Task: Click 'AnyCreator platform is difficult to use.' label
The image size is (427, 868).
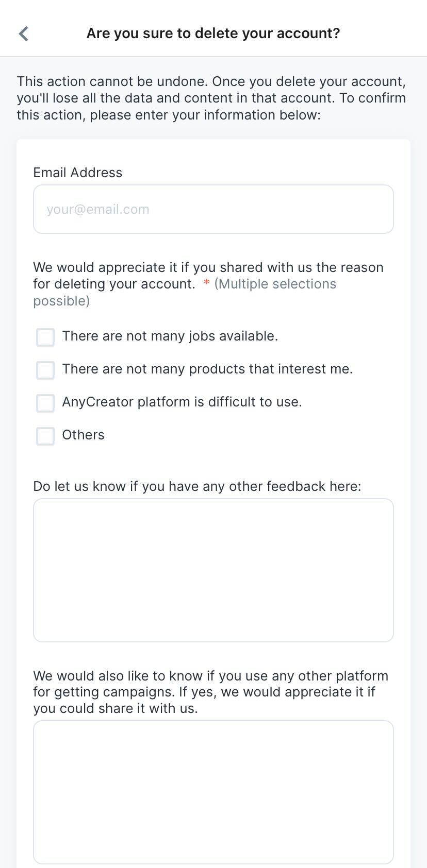Action: click(x=182, y=402)
